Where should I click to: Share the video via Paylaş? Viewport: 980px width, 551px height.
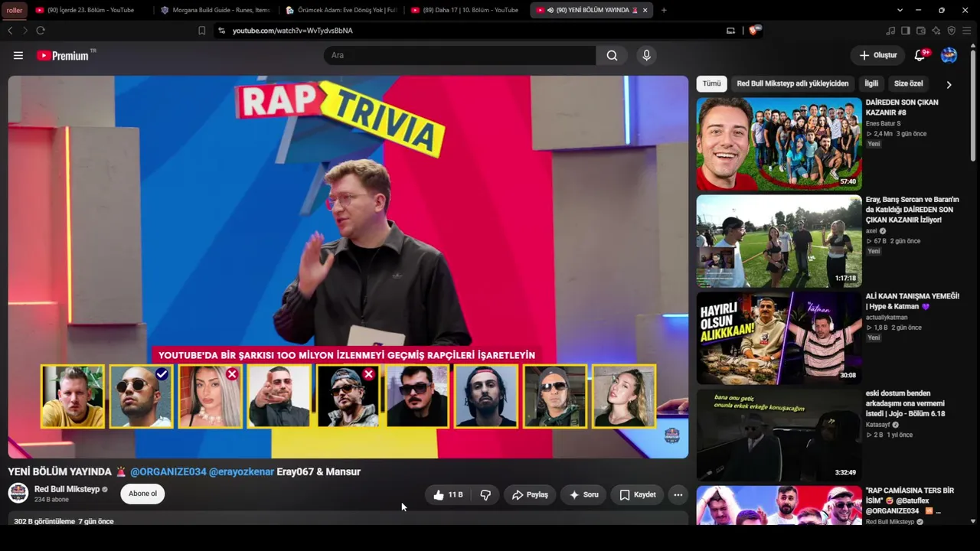(530, 495)
